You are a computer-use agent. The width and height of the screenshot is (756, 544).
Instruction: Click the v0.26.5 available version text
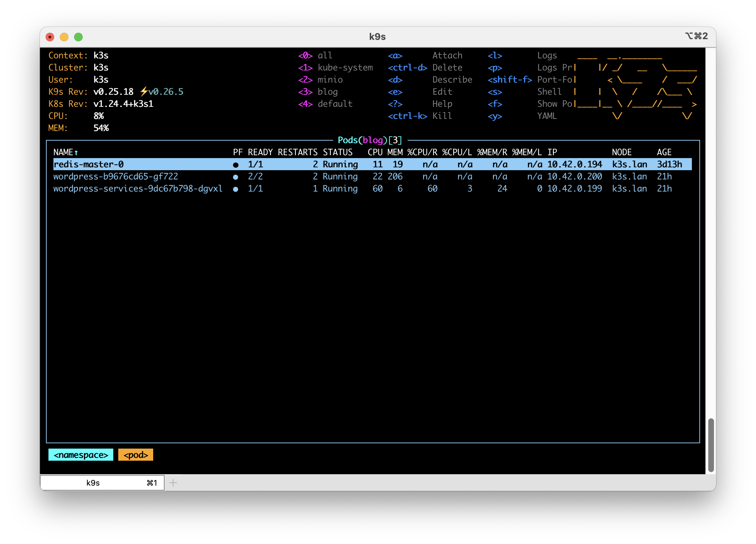166,91
